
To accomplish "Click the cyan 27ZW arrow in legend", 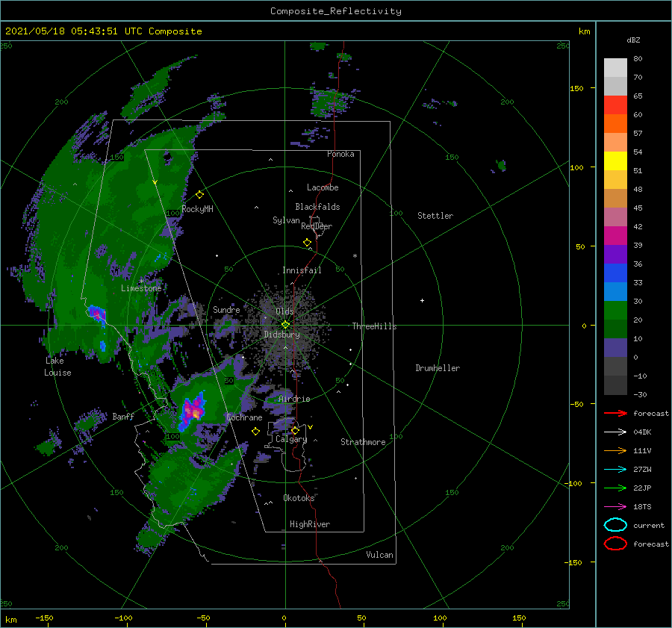I will click(x=615, y=470).
